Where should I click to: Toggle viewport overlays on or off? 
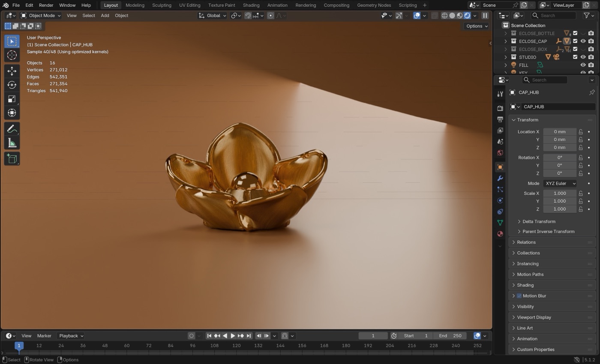(x=417, y=15)
